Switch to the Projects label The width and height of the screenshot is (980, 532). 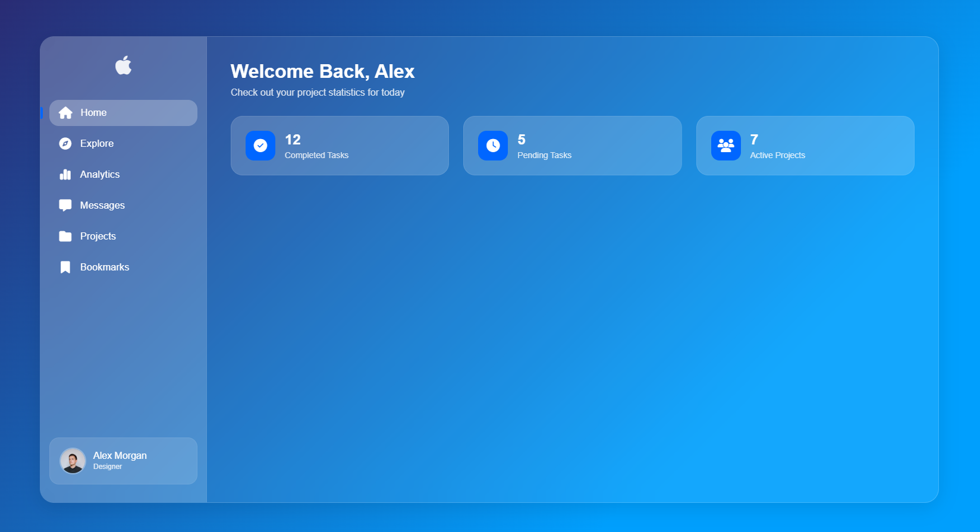(x=98, y=237)
